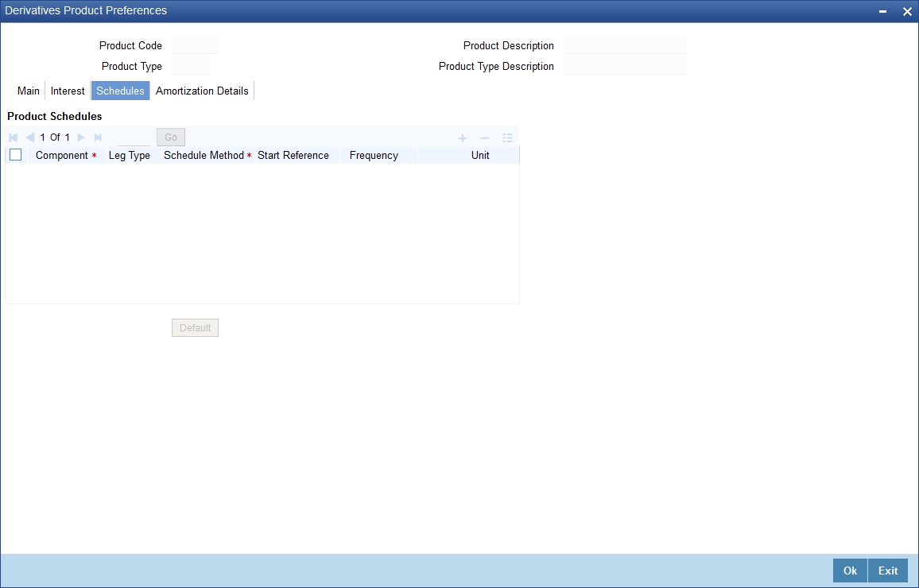Click the Default button

pos(195,327)
